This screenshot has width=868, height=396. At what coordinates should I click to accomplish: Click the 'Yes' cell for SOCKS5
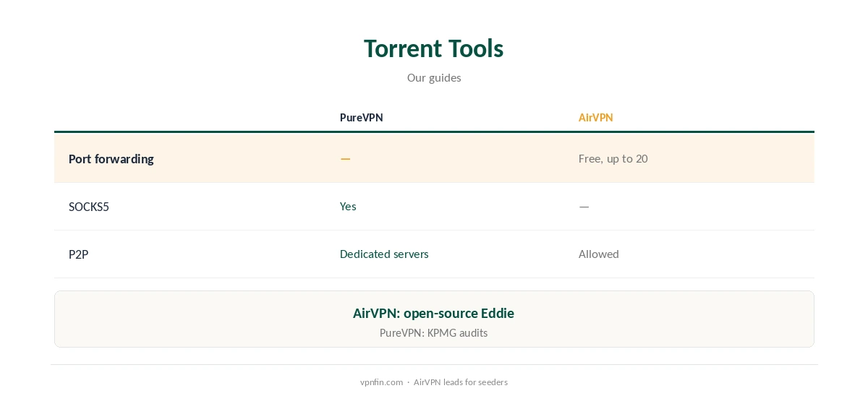tap(348, 206)
